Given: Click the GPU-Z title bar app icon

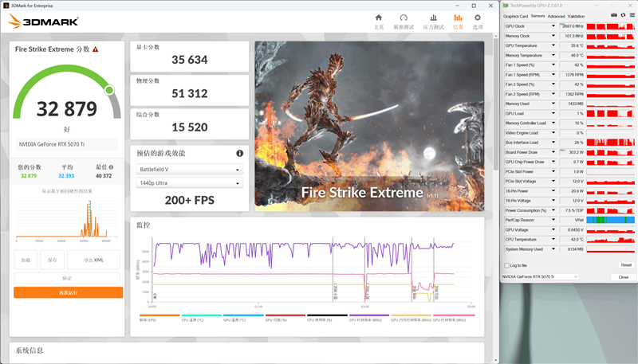Looking at the screenshot, I should coord(506,6).
